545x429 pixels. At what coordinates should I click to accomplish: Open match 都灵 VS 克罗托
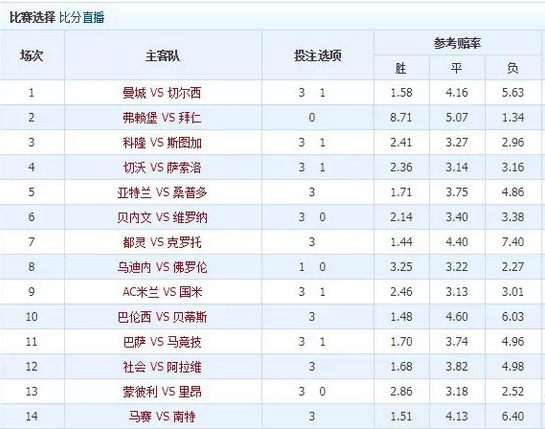(162, 242)
